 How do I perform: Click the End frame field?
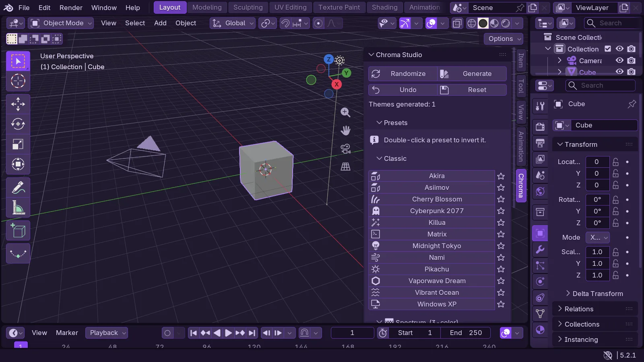click(x=466, y=333)
